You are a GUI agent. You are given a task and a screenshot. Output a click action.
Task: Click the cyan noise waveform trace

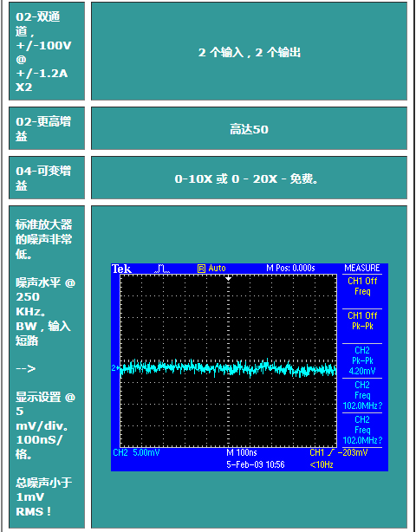click(x=228, y=368)
